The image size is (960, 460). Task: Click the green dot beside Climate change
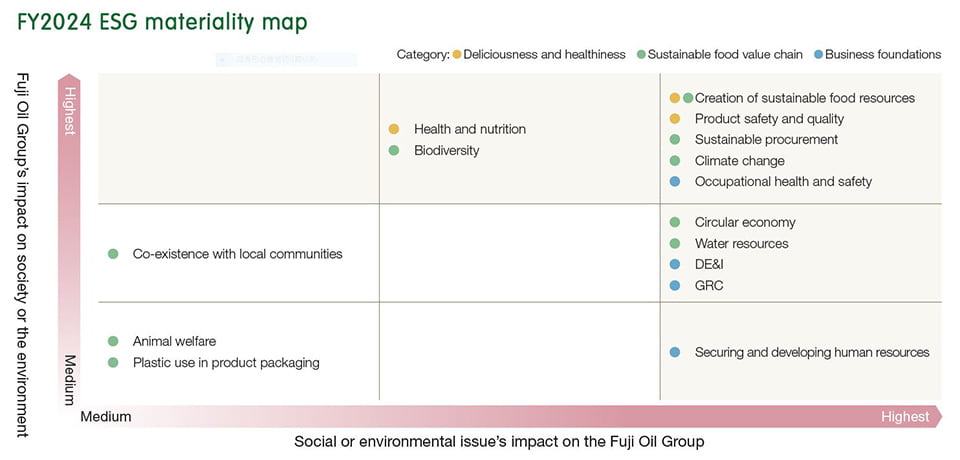(675, 160)
